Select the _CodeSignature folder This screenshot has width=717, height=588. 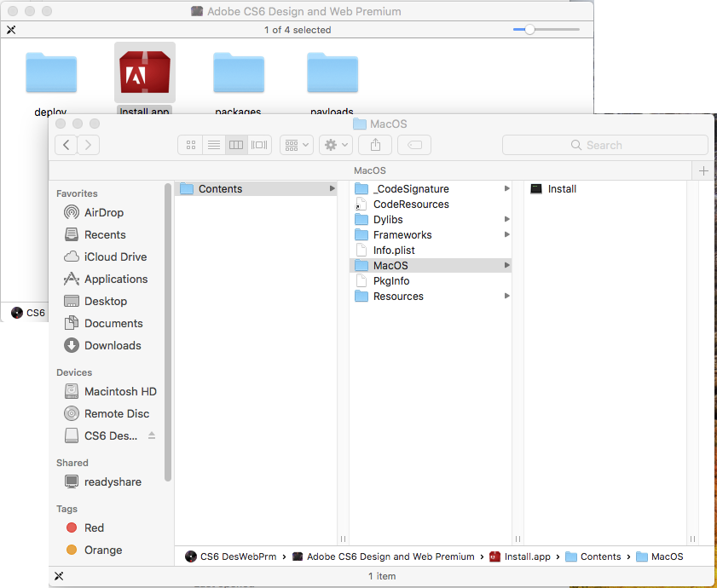tap(431, 189)
